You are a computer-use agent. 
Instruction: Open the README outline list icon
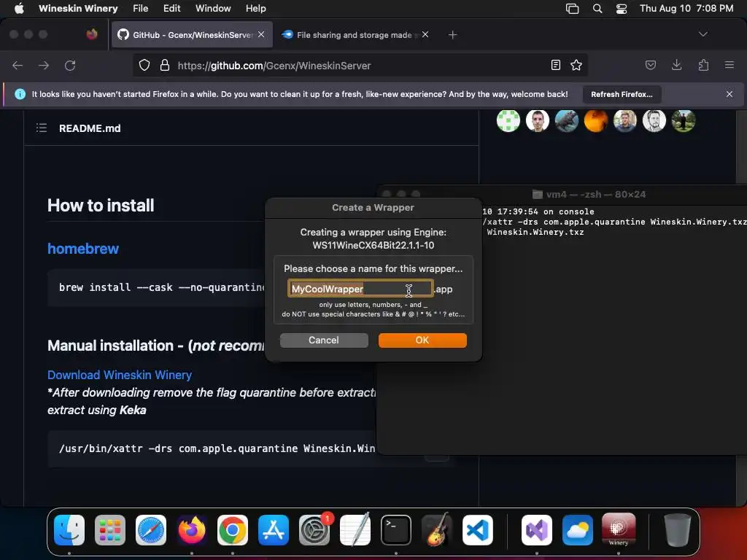[42, 128]
